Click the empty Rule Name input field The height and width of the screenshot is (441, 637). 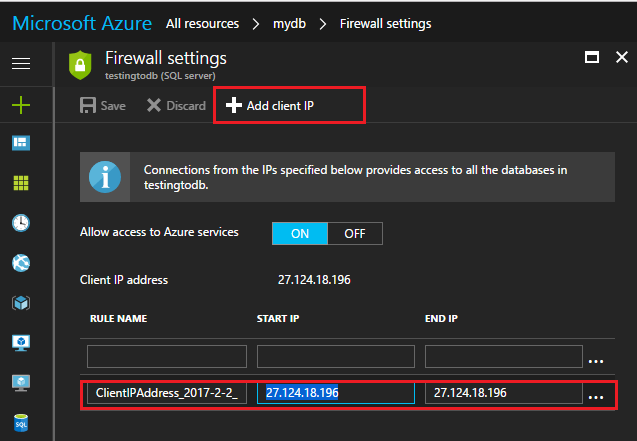click(x=167, y=356)
